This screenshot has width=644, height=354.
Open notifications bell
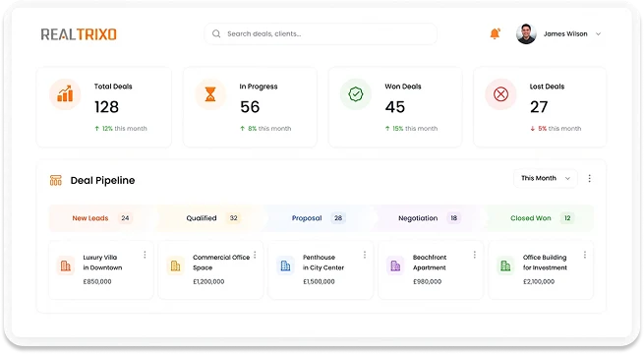pyautogui.click(x=496, y=33)
